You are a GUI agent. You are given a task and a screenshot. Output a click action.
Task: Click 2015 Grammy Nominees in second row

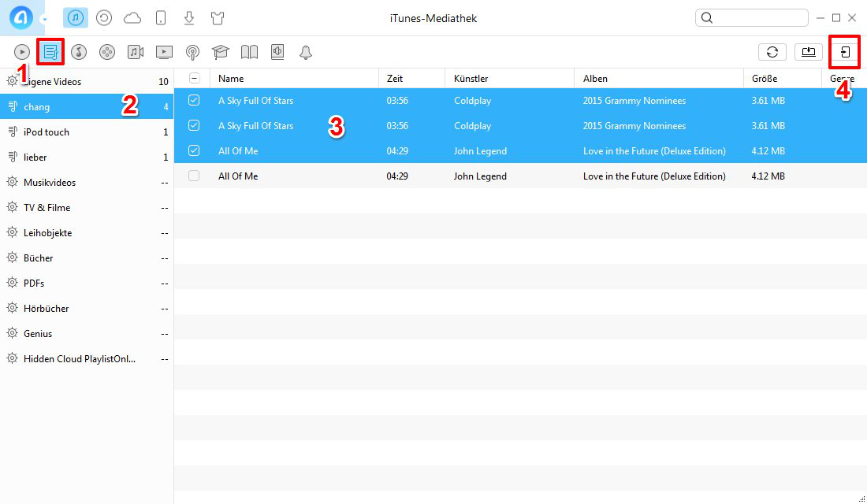tap(634, 126)
